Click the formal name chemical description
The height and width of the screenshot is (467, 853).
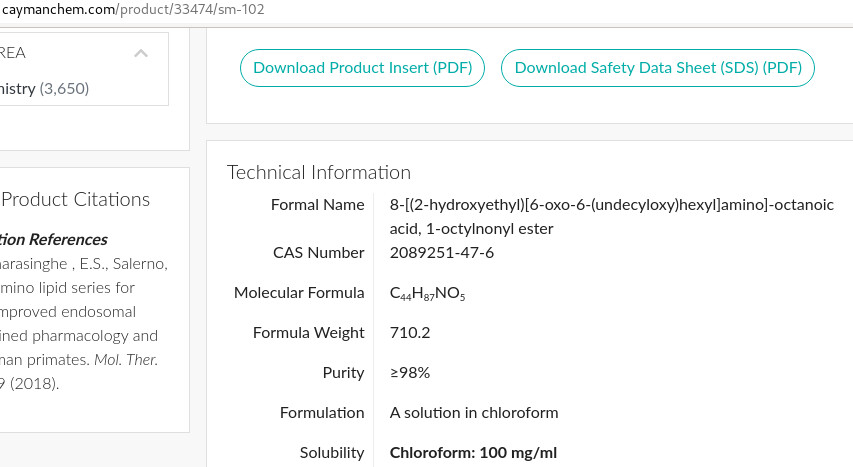coord(611,216)
